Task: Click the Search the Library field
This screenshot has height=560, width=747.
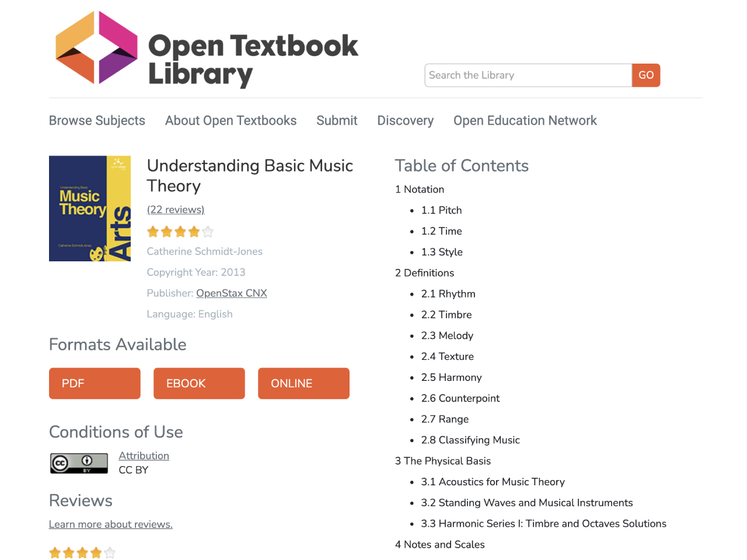Action: point(528,75)
